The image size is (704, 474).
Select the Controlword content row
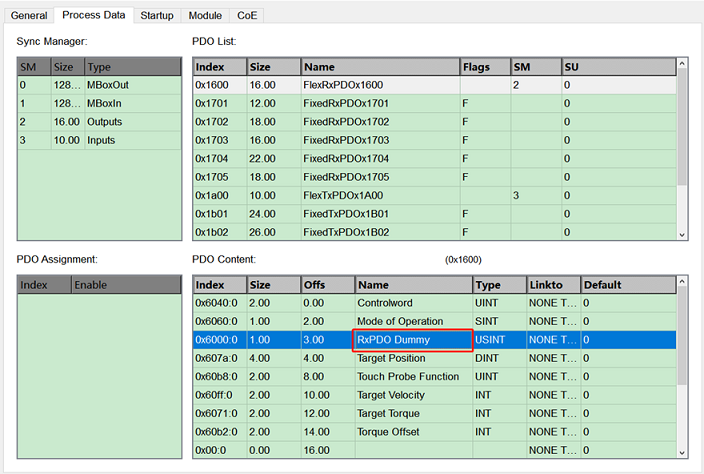pyautogui.click(x=434, y=303)
